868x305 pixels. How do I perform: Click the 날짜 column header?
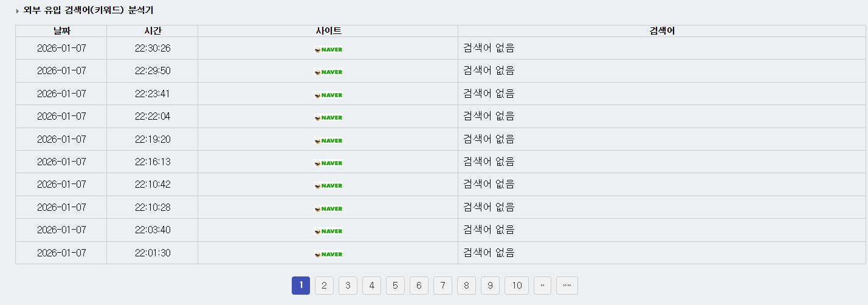coord(61,31)
